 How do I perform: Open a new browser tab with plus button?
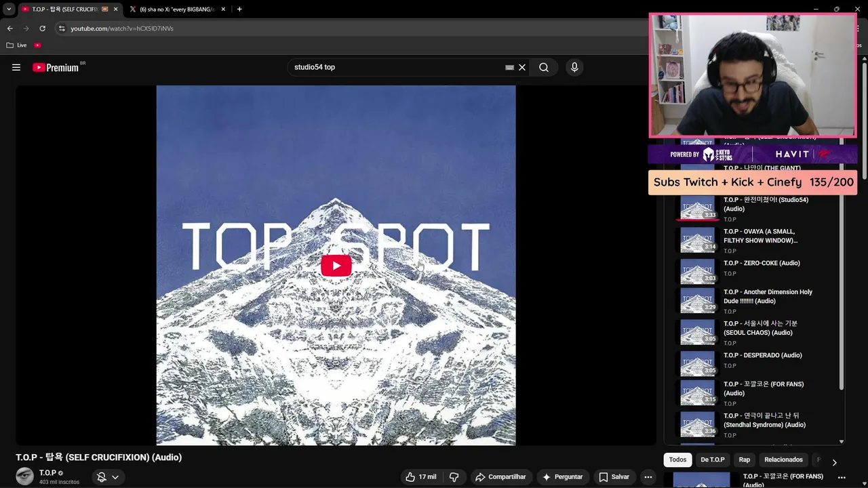pos(239,9)
